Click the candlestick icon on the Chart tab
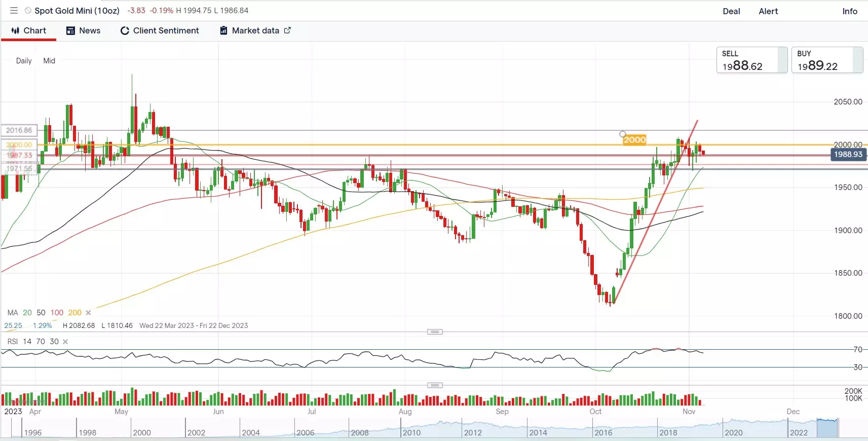 click(15, 30)
